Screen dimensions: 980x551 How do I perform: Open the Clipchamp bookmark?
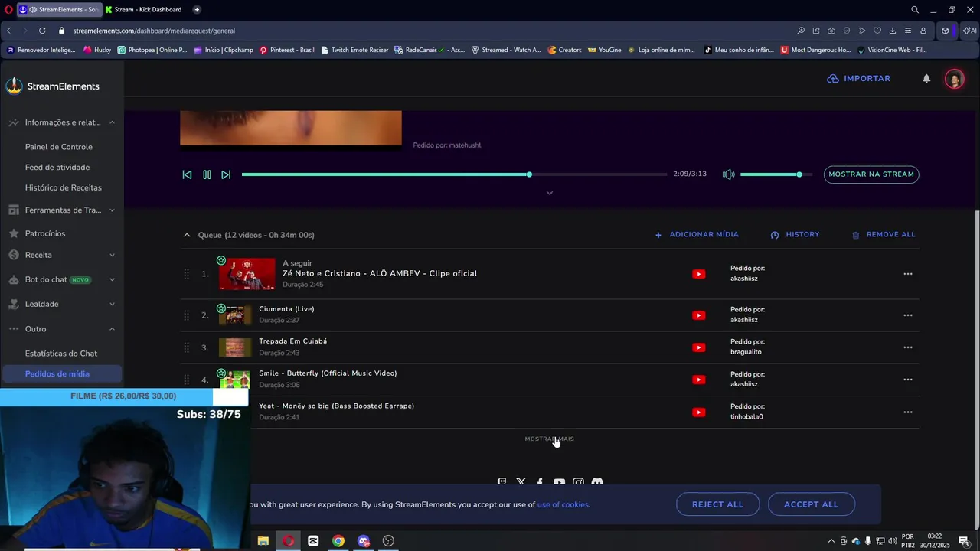[x=224, y=50]
